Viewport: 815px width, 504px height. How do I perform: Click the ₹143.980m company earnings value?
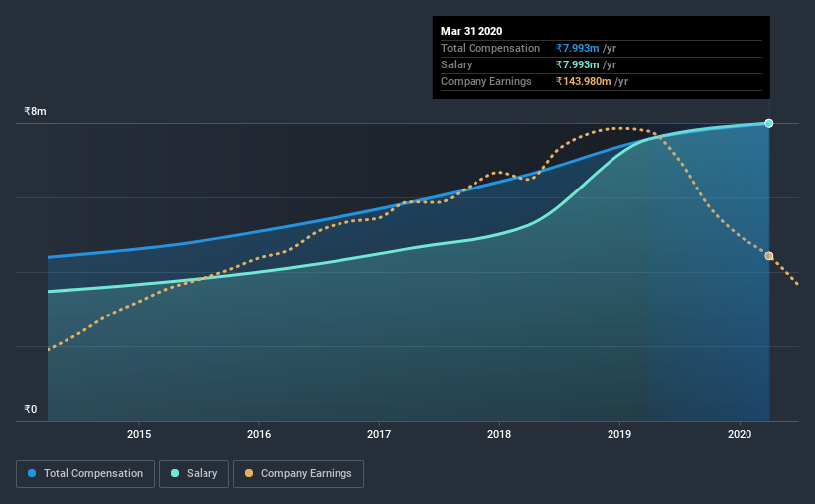tap(583, 81)
